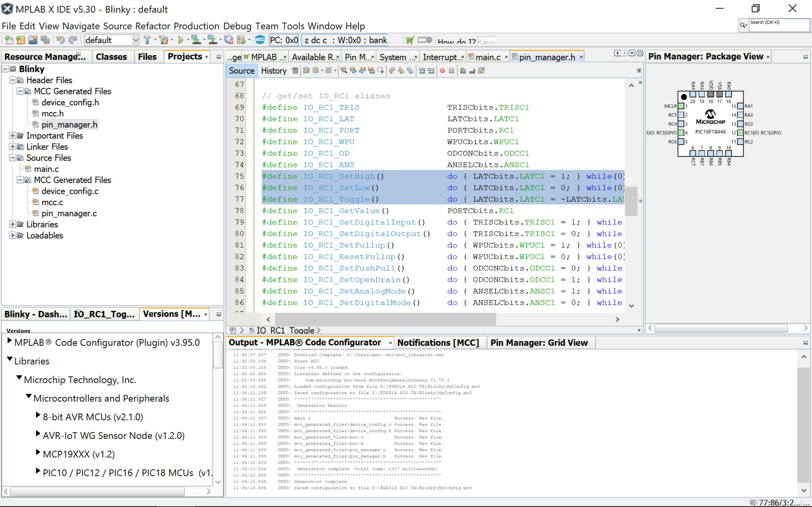Click the Shift Line Left icon
812x507 pixels.
coord(422,71)
